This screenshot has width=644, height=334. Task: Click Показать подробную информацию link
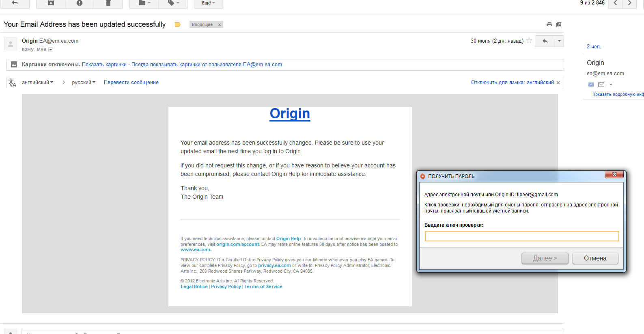click(618, 94)
